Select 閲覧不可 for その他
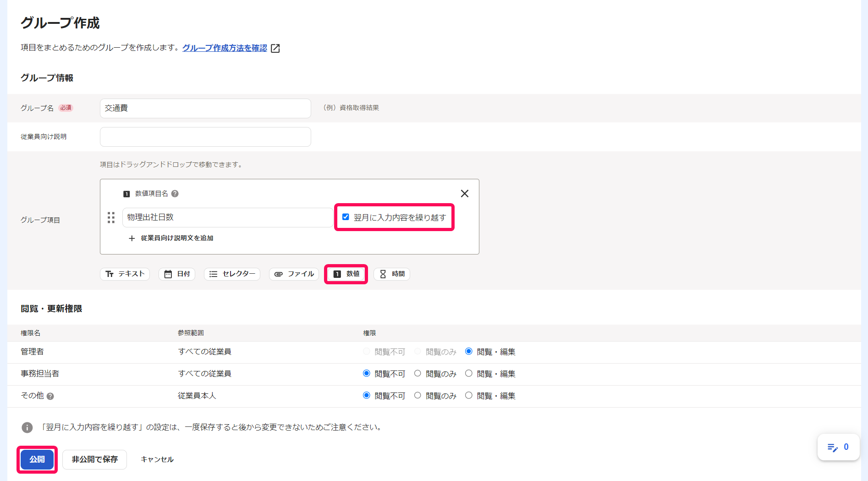The image size is (868, 481). [366, 395]
